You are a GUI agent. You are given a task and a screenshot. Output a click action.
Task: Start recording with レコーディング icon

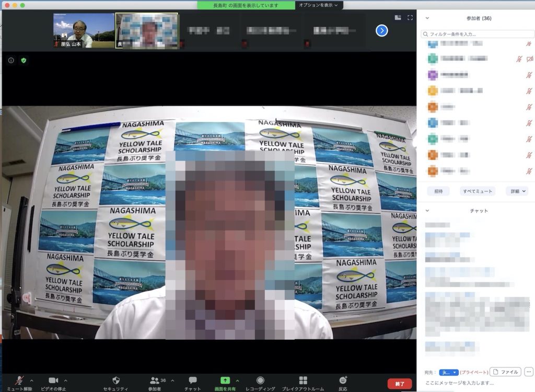[x=260, y=381]
